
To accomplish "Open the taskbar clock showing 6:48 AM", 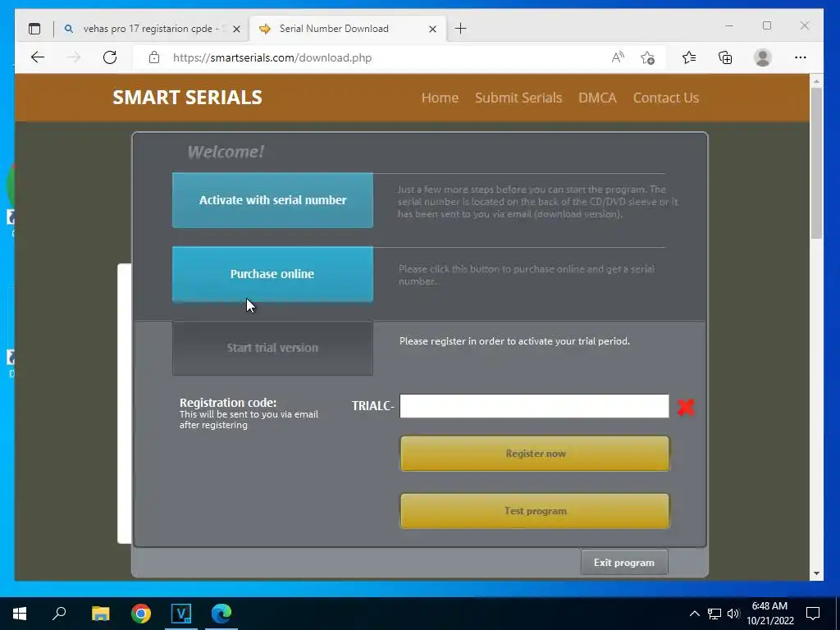I will 769,614.
